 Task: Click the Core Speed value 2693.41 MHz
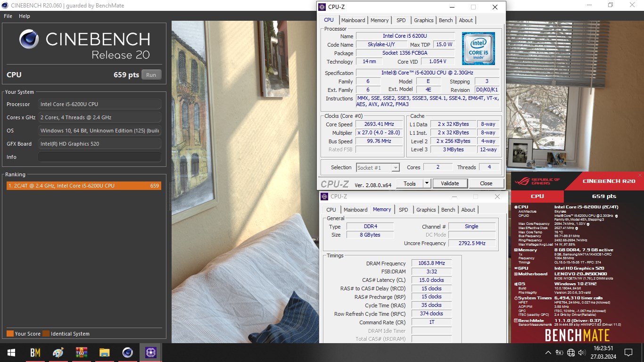click(380, 124)
